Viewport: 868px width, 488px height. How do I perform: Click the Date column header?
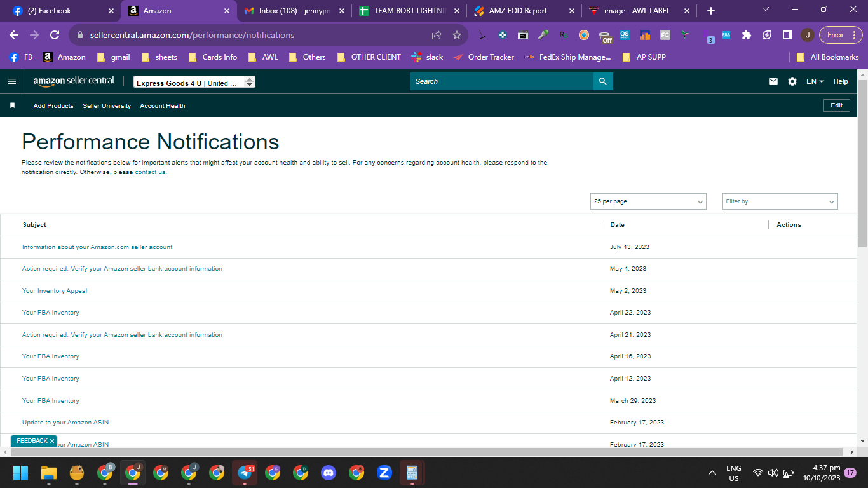(617, 225)
